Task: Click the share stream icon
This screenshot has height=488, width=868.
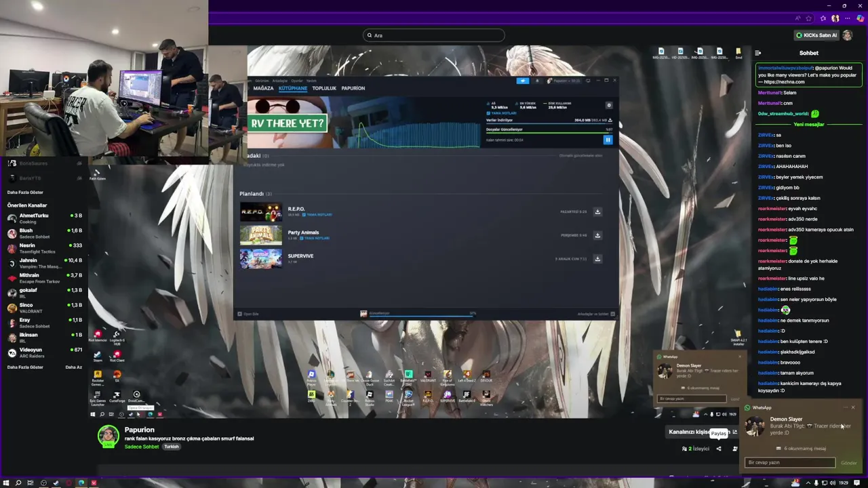Action: (719, 449)
